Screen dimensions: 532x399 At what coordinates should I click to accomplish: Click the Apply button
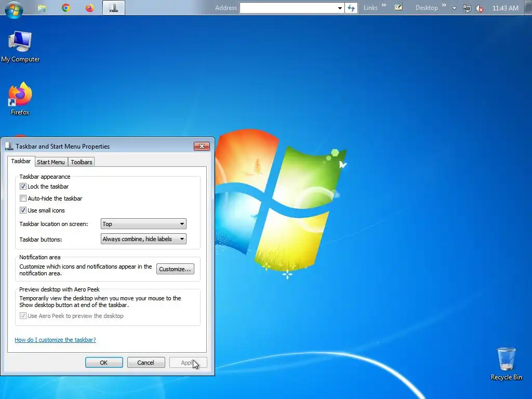pos(188,362)
